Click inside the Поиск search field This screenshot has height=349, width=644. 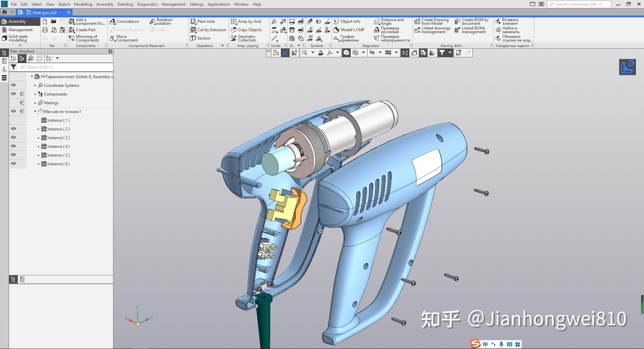[x=50, y=67]
